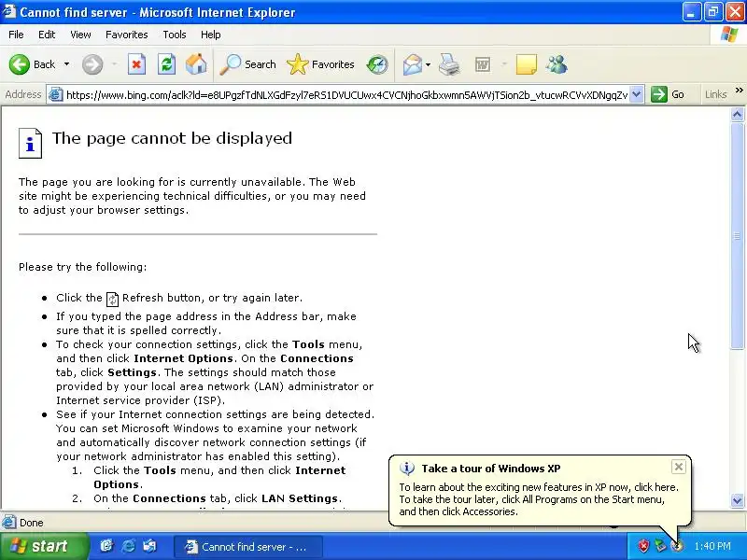Image resolution: width=747 pixels, height=560 pixels.
Task: Click the red security shield tray icon
Action: [643, 546]
